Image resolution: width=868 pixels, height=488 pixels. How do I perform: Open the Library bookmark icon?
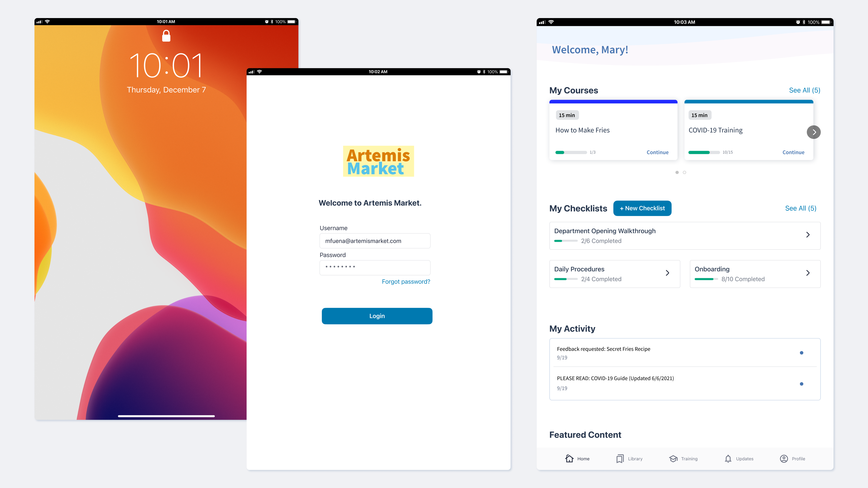click(620, 459)
